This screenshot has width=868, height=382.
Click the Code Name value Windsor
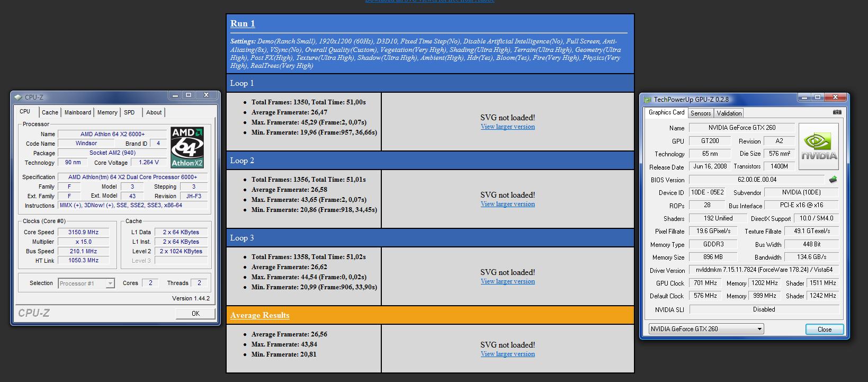click(86, 144)
